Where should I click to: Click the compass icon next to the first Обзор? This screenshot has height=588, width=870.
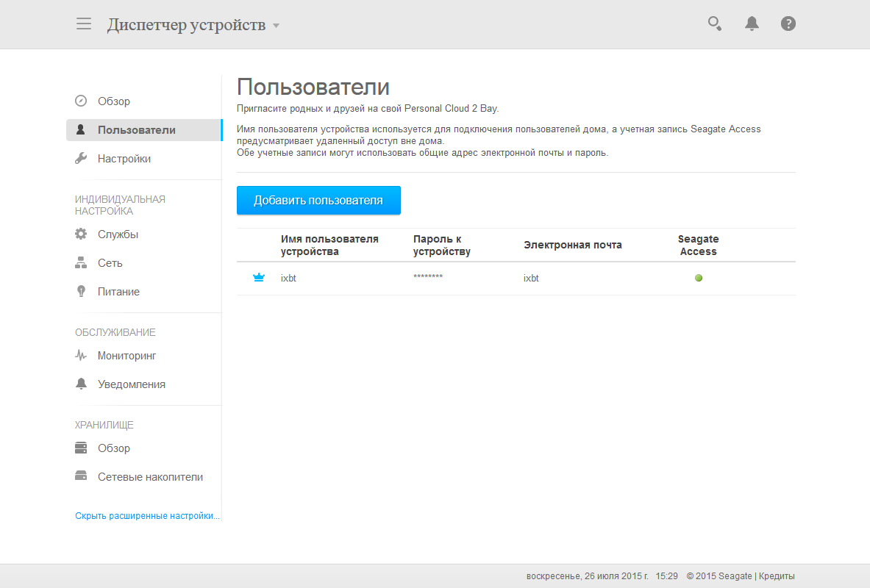click(81, 101)
